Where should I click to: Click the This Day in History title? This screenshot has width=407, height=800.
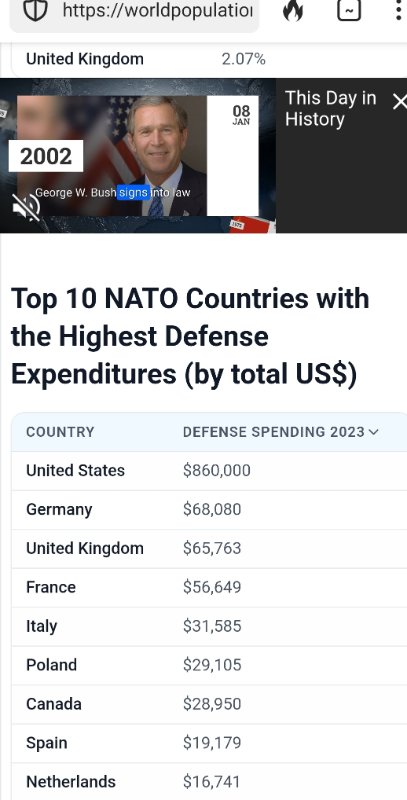(x=330, y=108)
